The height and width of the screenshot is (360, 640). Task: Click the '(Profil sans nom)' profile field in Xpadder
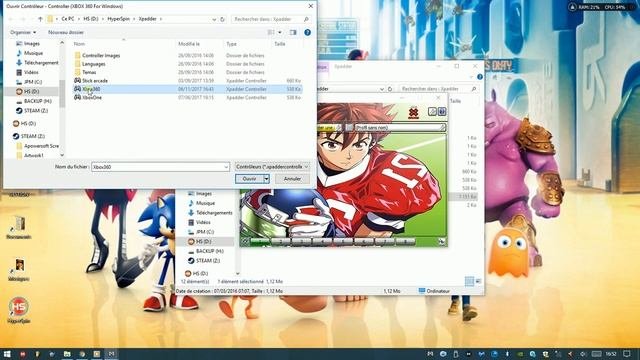[400, 128]
